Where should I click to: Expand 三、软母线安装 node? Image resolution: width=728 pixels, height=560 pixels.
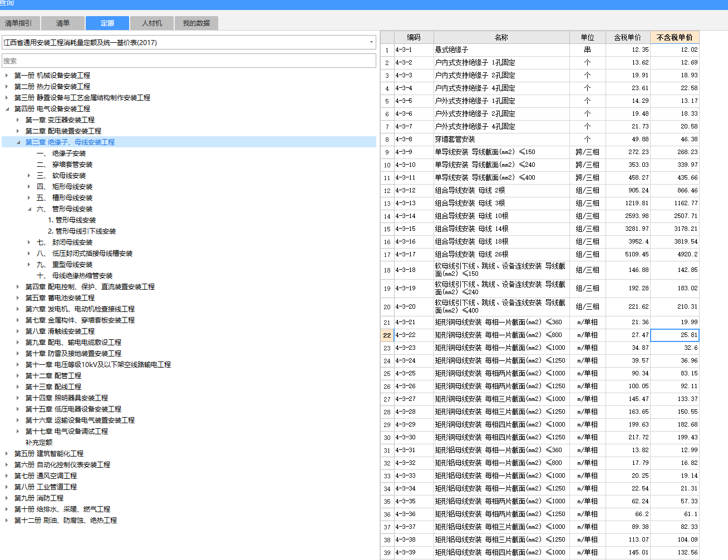coord(29,175)
